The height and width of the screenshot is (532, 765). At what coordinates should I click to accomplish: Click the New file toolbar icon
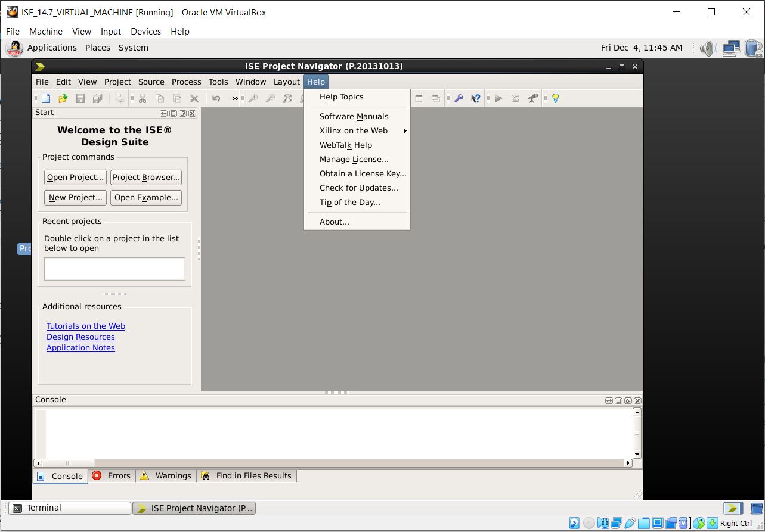[45, 98]
